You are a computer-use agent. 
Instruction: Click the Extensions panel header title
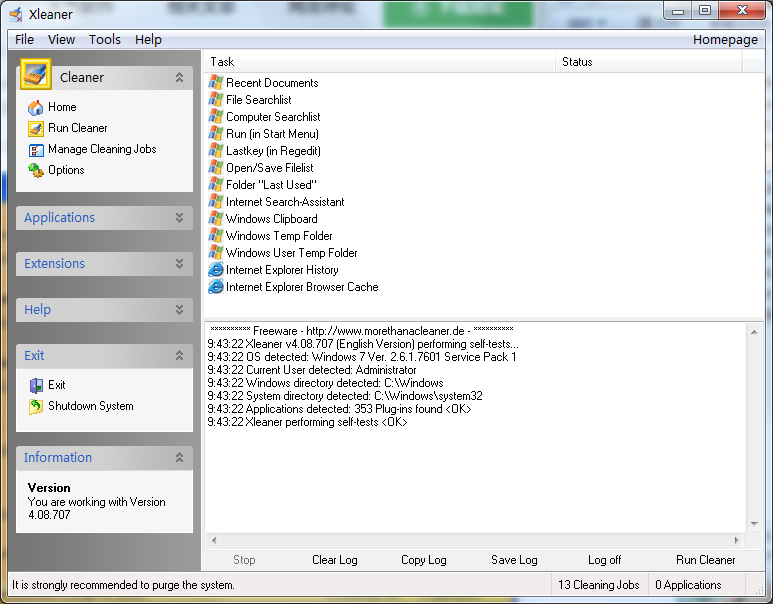pyautogui.click(x=55, y=264)
